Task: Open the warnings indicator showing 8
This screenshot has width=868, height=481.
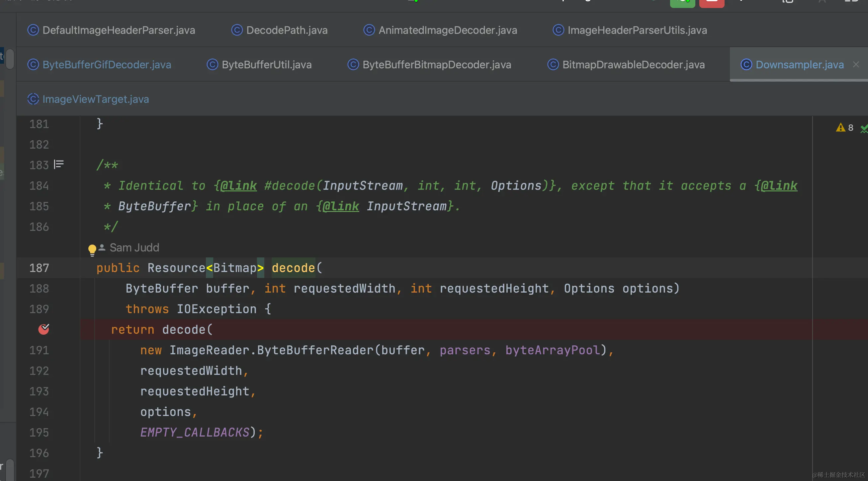Action: click(845, 128)
